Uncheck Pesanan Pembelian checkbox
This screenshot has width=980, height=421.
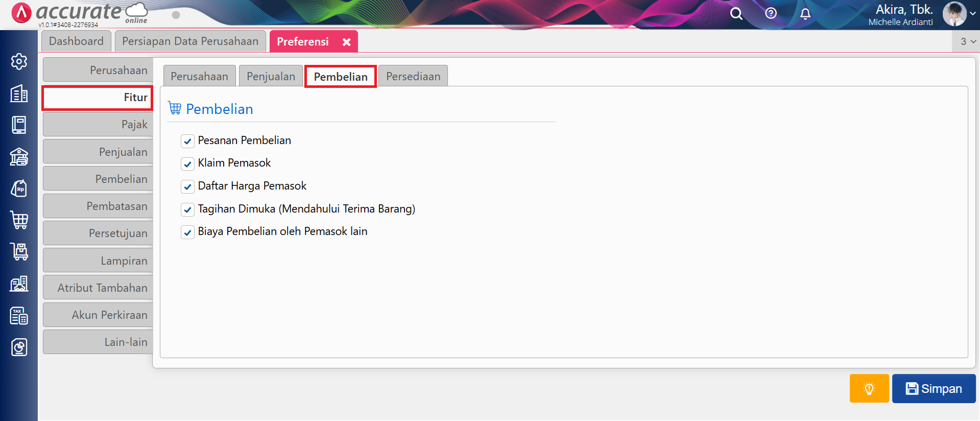pos(187,141)
